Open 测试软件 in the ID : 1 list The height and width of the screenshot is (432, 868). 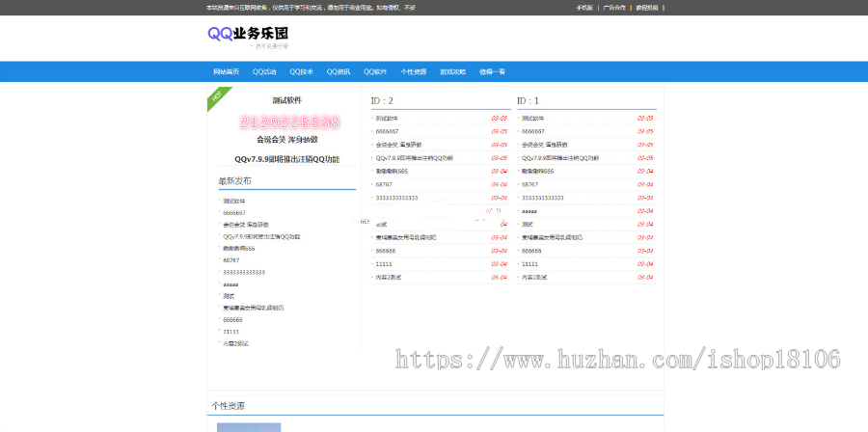click(x=532, y=119)
